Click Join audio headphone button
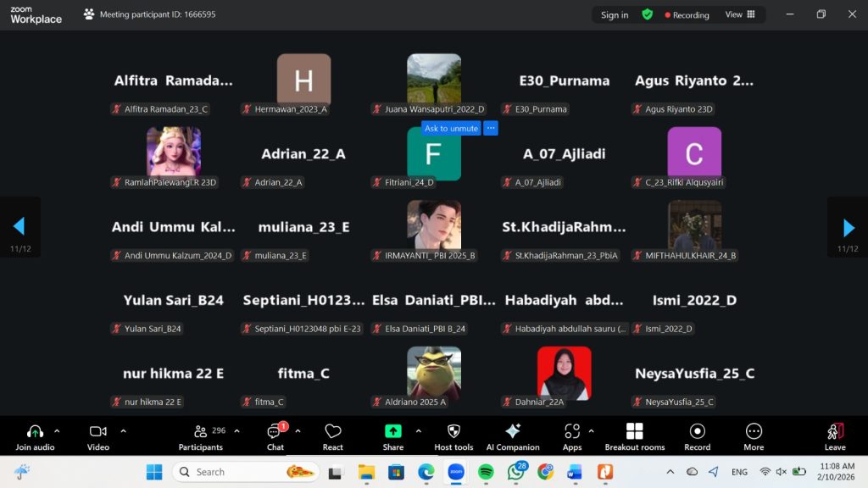The width and height of the screenshot is (868, 488). [35, 437]
